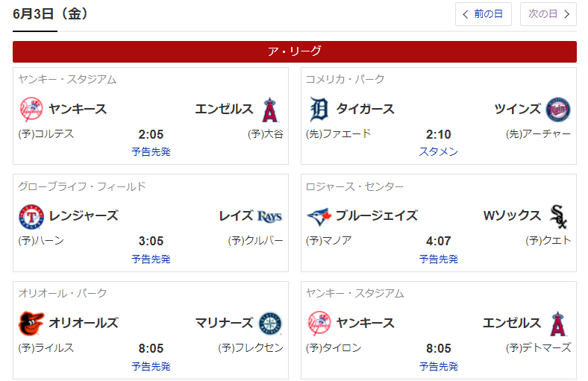This screenshot has width=588, height=381.
Task: Click the Mariners compass logo
Action: [x=270, y=324]
